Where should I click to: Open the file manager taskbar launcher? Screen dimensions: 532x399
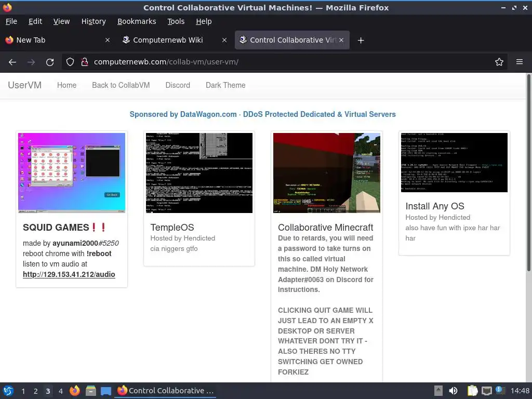tap(90, 391)
